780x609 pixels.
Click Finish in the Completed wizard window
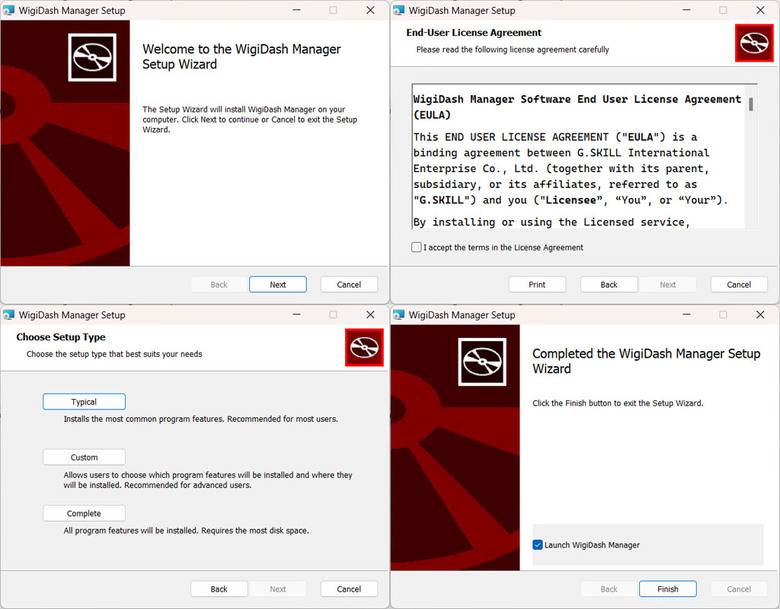pyautogui.click(x=668, y=589)
